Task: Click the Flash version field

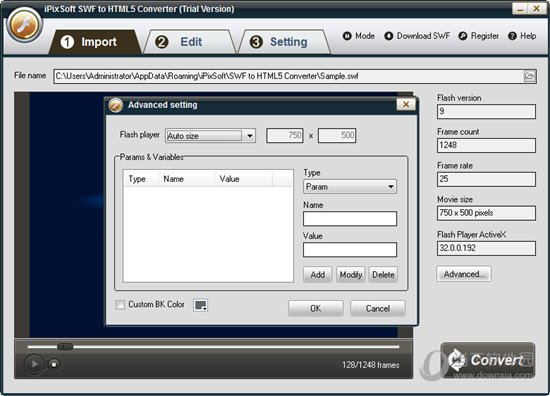Action: click(486, 112)
